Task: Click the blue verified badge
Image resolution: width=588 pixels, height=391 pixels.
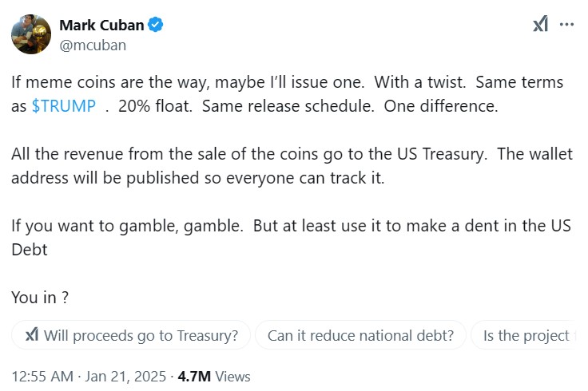Action: tap(157, 25)
